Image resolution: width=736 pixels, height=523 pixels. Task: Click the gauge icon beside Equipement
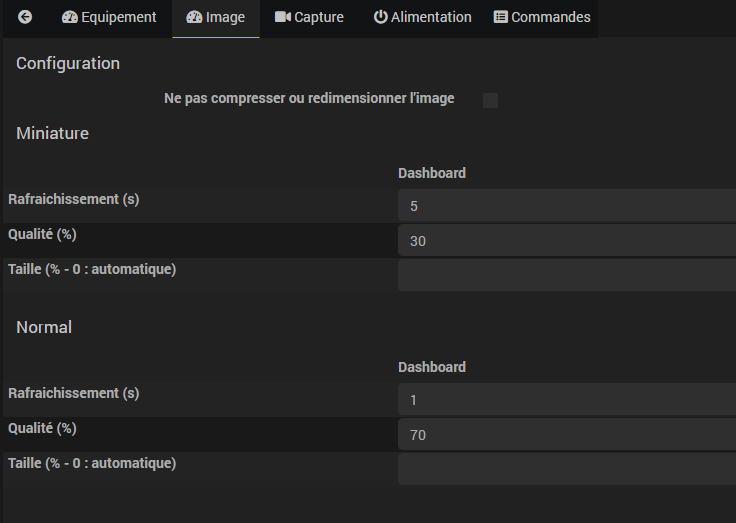[69, 17]
